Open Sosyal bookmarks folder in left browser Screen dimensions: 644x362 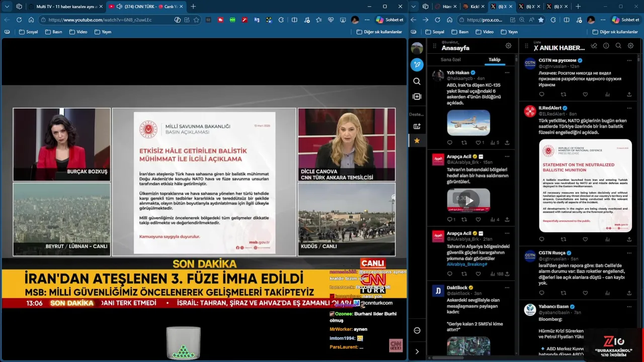pos(28,32)
